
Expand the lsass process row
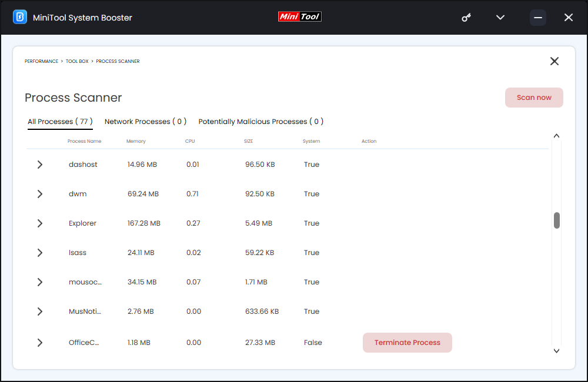40,253
